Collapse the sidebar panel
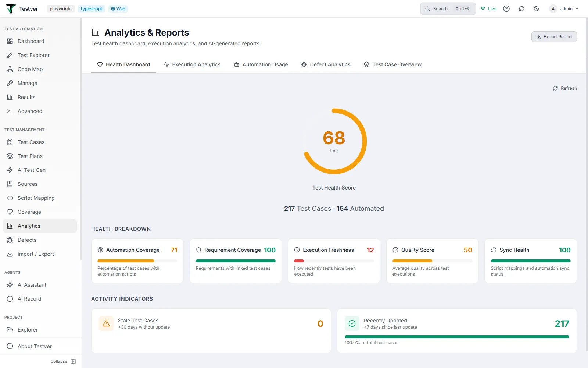The width and height of the screenshot is (588, 368). point(63,361)
